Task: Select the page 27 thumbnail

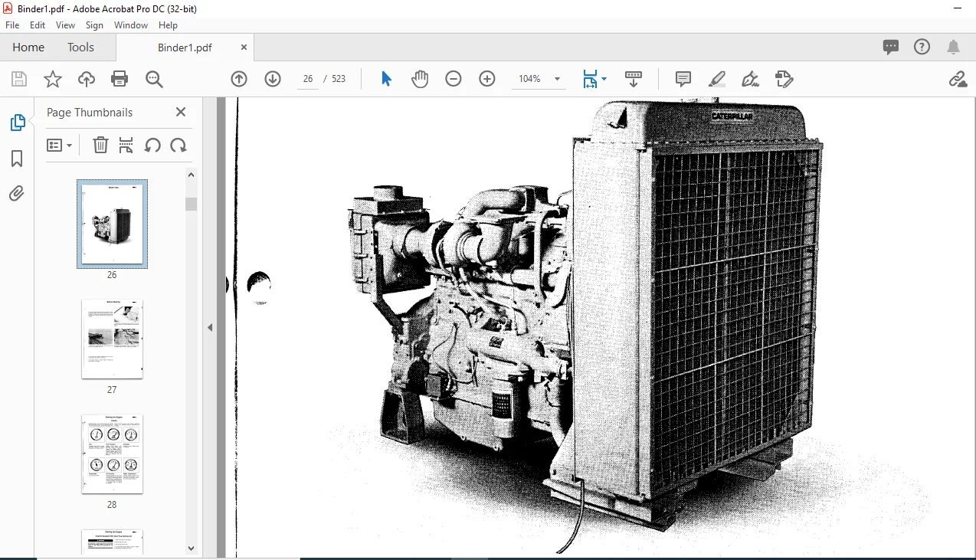Action: (112, 339)
